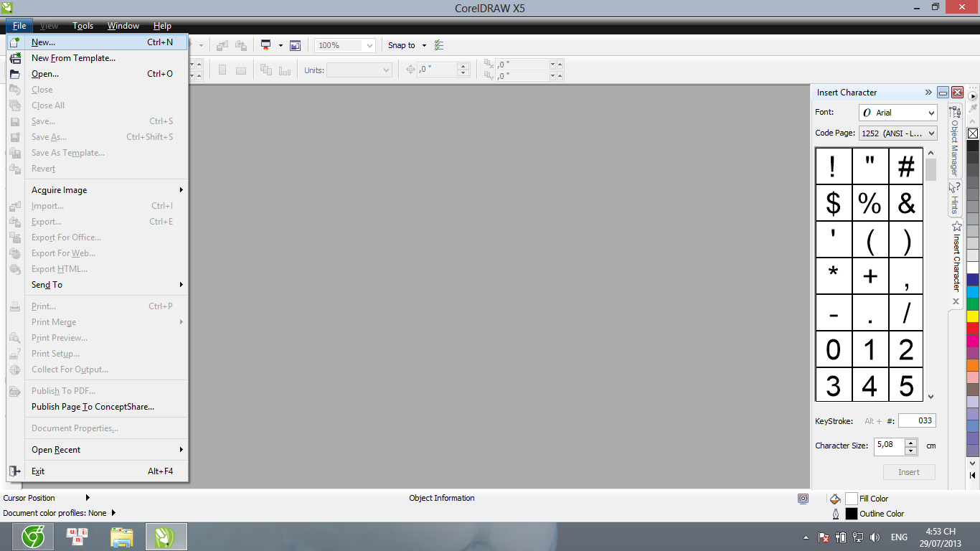Select the & character cell
The image size is (980, 551).
pyautogui.click(x=907, y=203)
